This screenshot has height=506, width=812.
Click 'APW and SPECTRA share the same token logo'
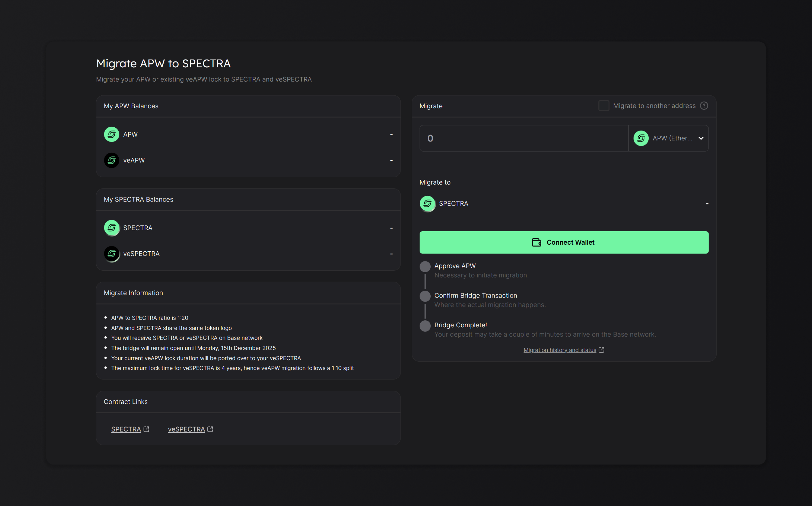[171, 328]
